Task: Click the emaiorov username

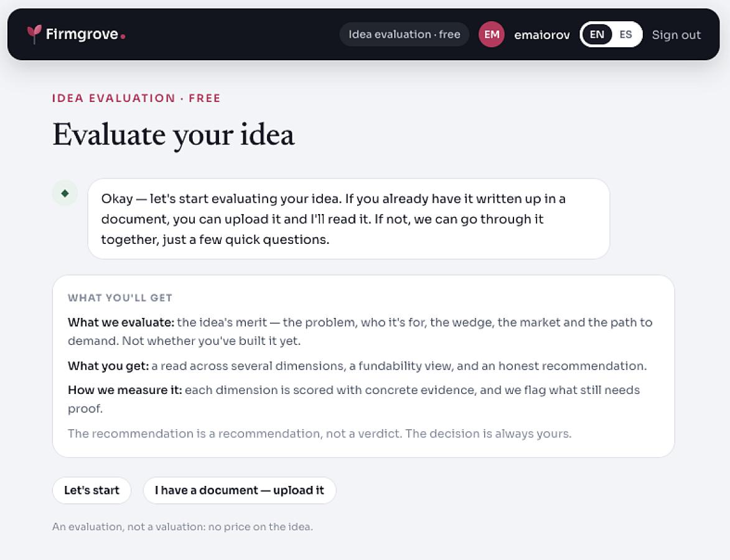Action: point(542,35)
